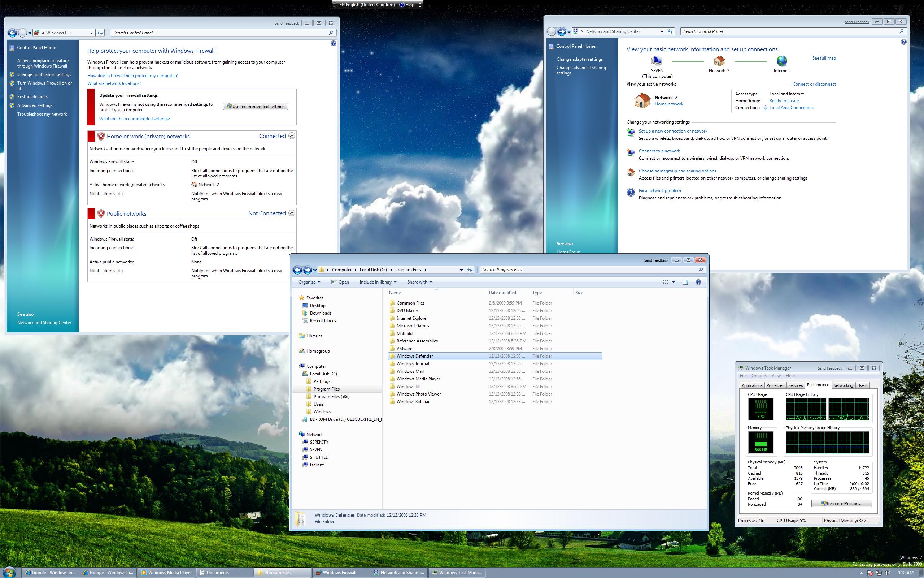Open the File menu in Task Manager

pos(743,376)
